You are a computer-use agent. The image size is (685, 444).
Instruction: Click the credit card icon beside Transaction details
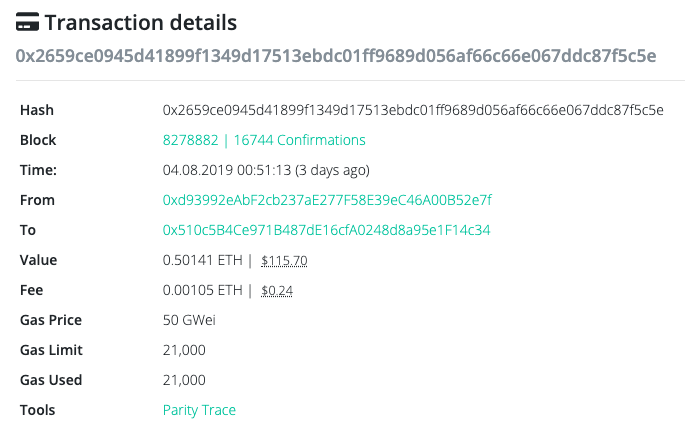pyautogui.click(x=28, y=22)
